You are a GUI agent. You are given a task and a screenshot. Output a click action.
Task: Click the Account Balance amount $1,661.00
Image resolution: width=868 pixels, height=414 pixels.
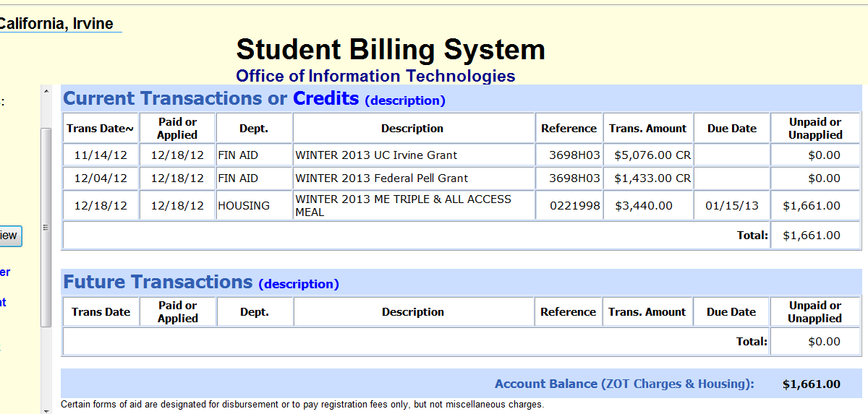click(812, 384)
